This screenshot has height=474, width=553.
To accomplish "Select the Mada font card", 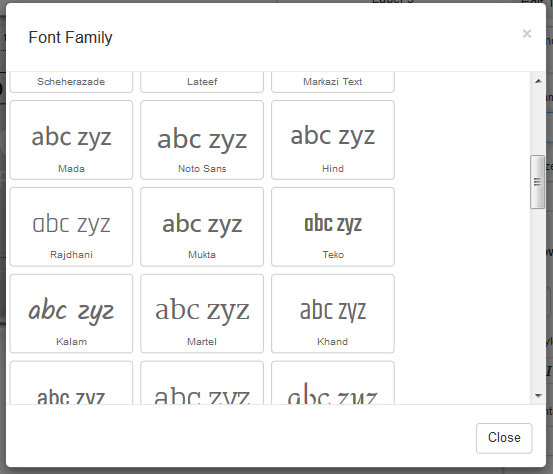I will (71, 140).
